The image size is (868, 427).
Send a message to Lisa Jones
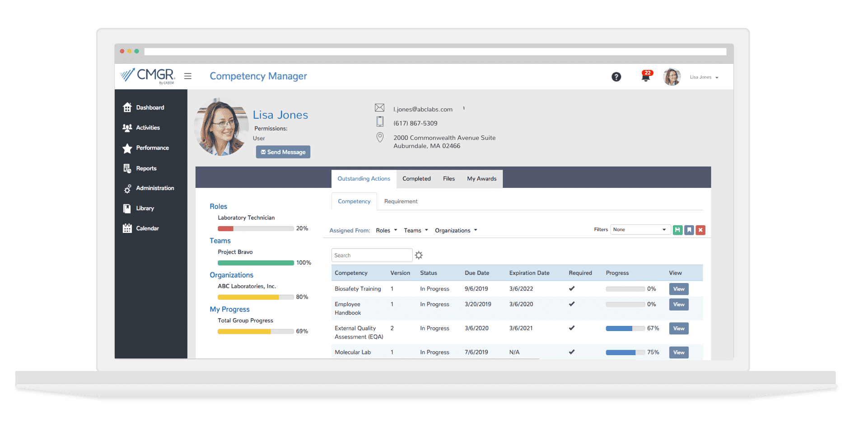click(283, 152)
